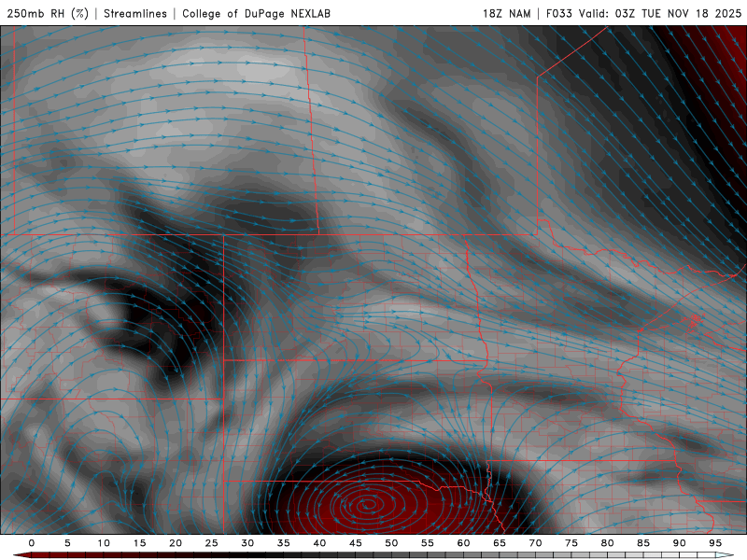Click the "250mb RH (%)" title text
This screenshot has width=747, height=560.
48,13
